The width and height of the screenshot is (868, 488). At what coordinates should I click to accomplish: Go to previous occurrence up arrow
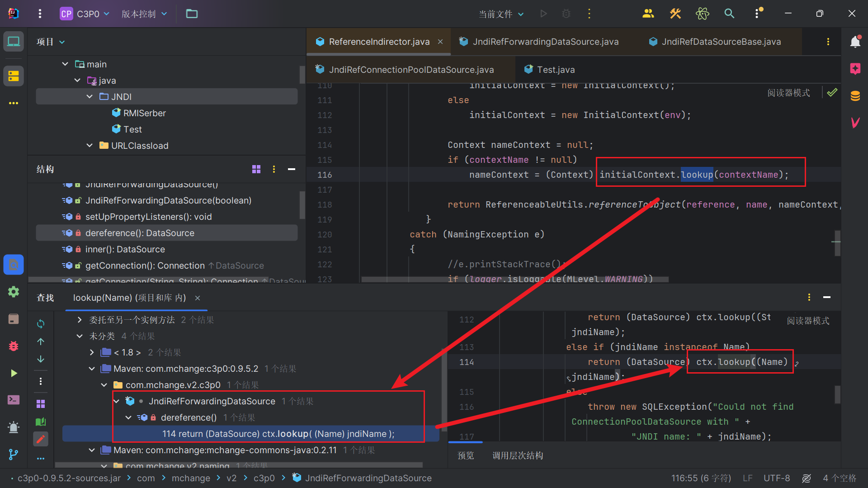click(41, 341)
